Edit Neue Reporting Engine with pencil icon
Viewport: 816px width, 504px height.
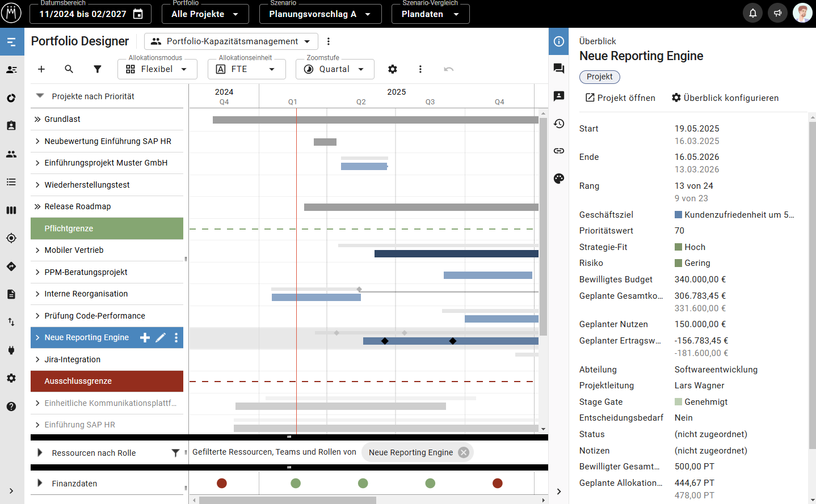click(161, 338)
